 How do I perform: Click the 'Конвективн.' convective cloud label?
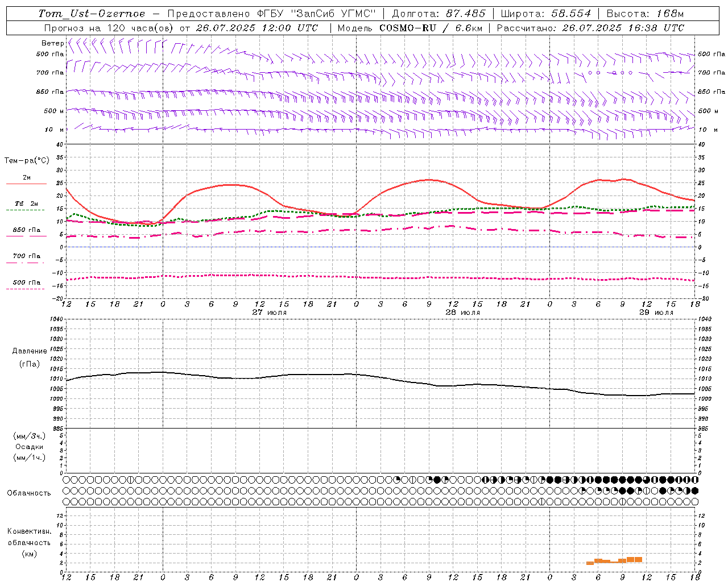pyautogui.click(x=29, y=531)
